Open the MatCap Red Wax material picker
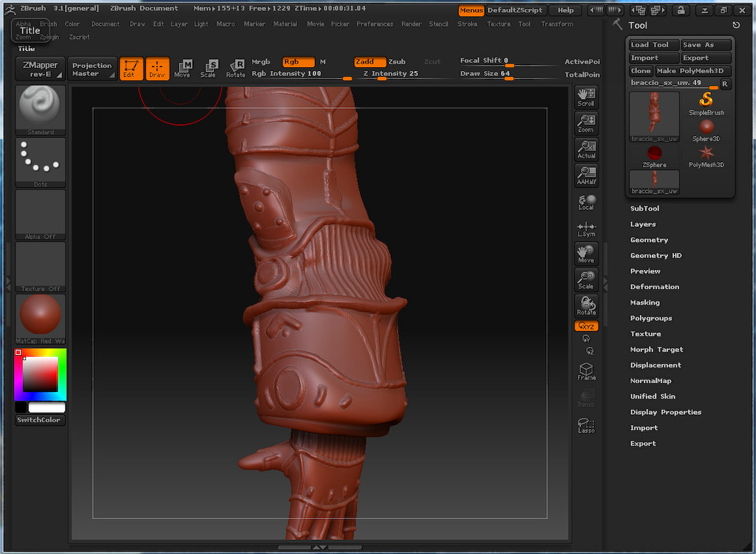This screenshot has height=554, width=756. [40, 319]
